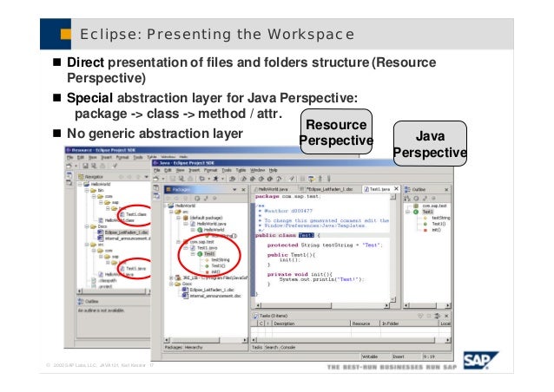Click Java perspective icon on Java window left bar
The width and height of the screenshot is (554, 392).
(x=156, y=196)
